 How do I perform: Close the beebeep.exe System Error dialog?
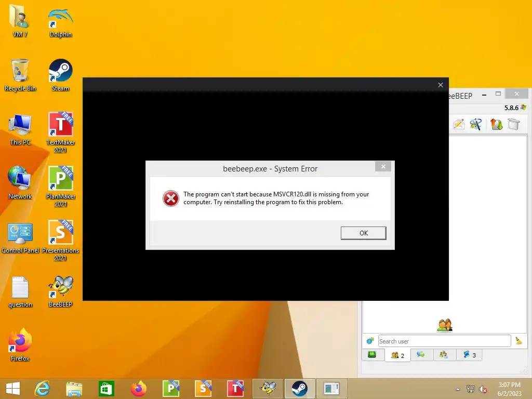[x=383, y=166]
